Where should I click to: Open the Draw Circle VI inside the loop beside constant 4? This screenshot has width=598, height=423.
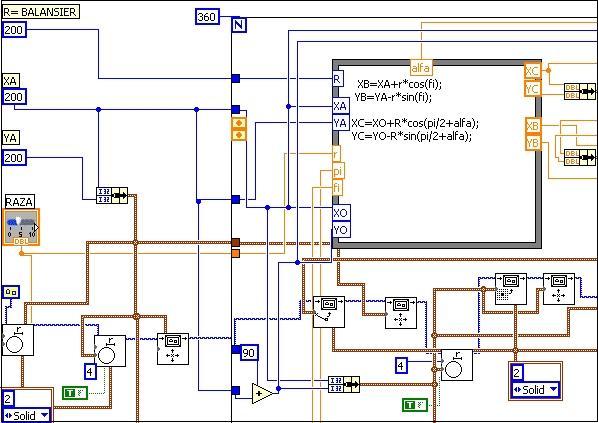click(457, 365)
